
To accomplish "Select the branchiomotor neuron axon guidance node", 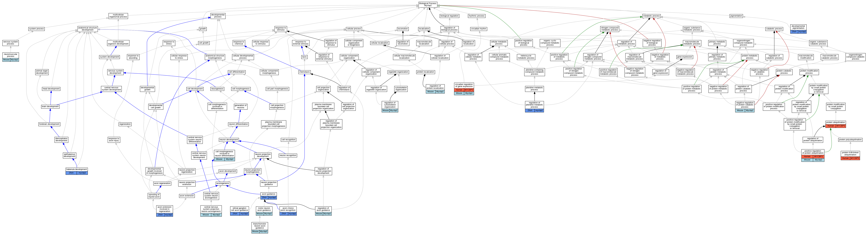I will coord(260,226).
